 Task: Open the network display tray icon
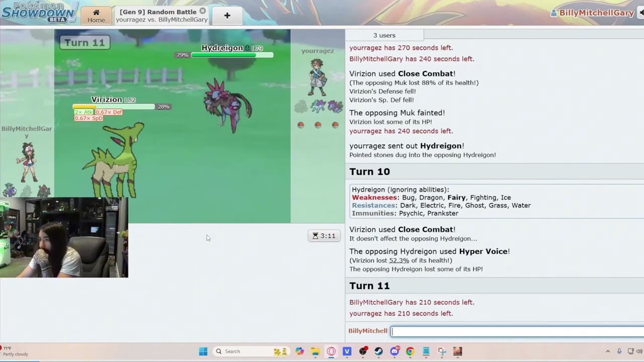631,351
